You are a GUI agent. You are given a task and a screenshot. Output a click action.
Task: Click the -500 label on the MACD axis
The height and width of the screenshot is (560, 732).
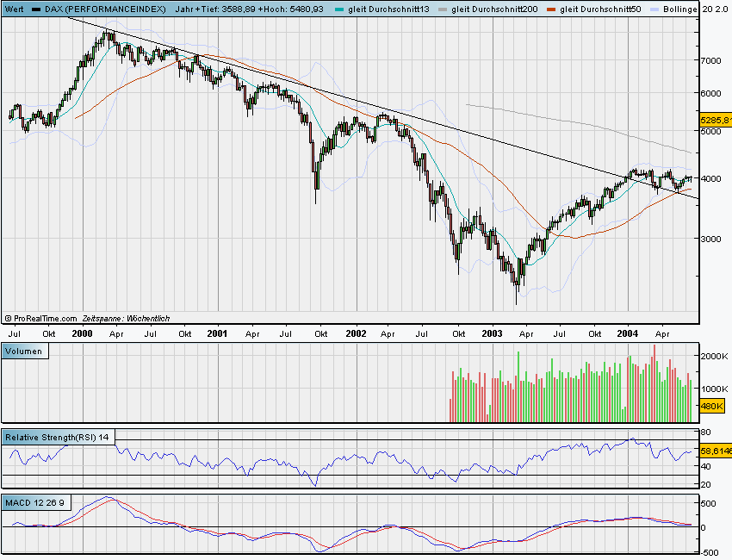[x=709, y=552]
